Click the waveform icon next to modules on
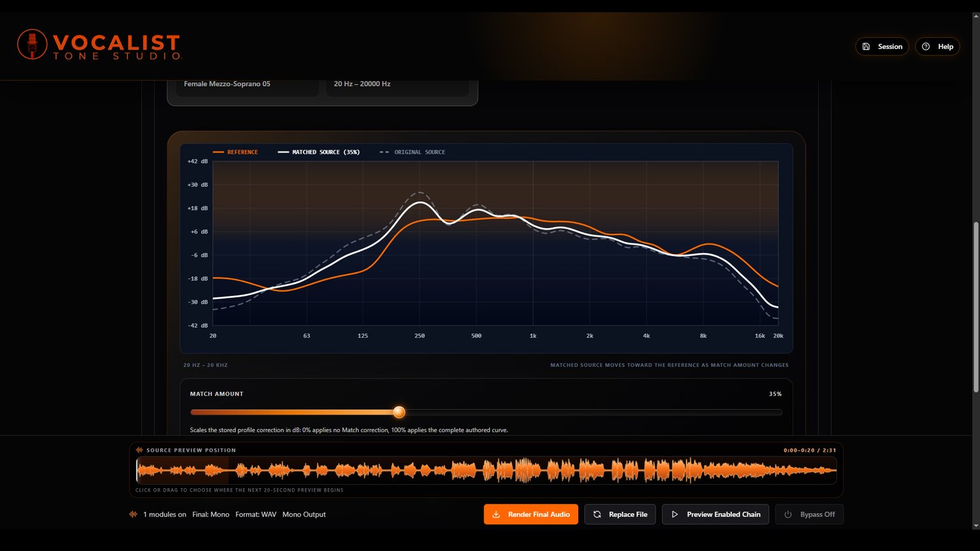The height and width of the screenshot is (551, 980). 133,514
